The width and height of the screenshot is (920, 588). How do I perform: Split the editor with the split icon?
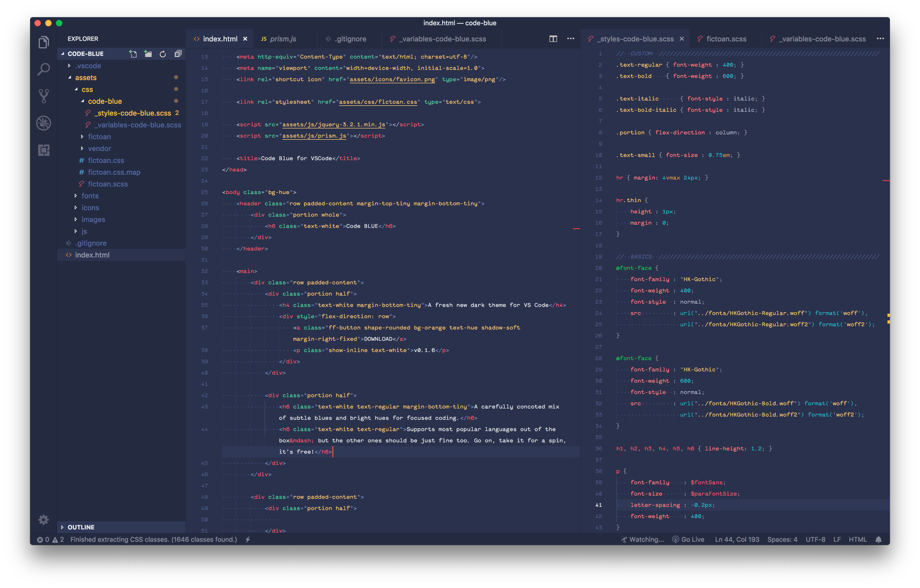click(553, 38)
